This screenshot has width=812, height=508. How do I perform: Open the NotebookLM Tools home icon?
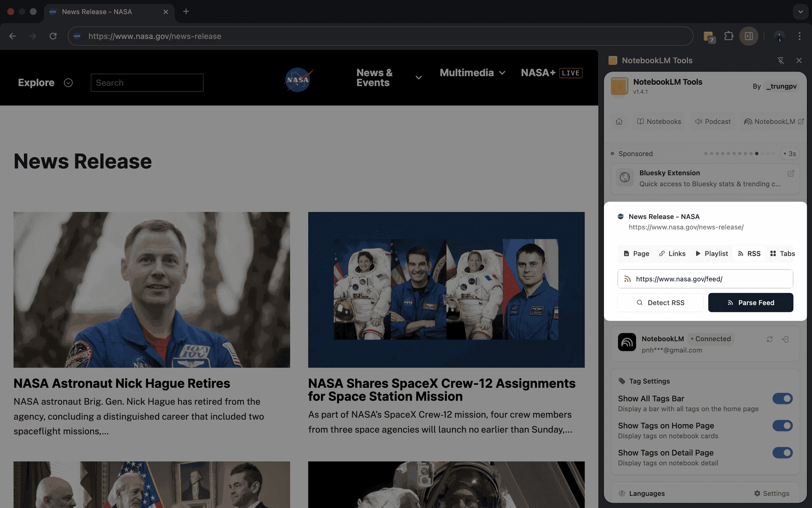click(619, 121)
